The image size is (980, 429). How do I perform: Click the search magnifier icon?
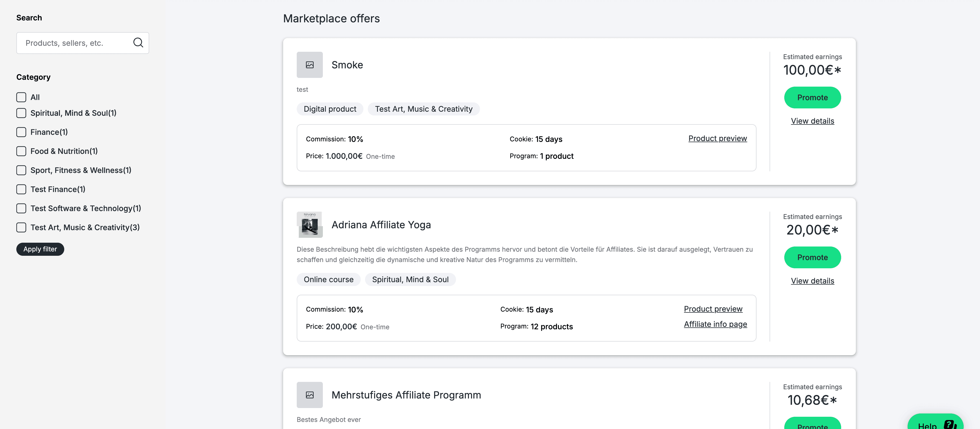click(x=138, y=43)
